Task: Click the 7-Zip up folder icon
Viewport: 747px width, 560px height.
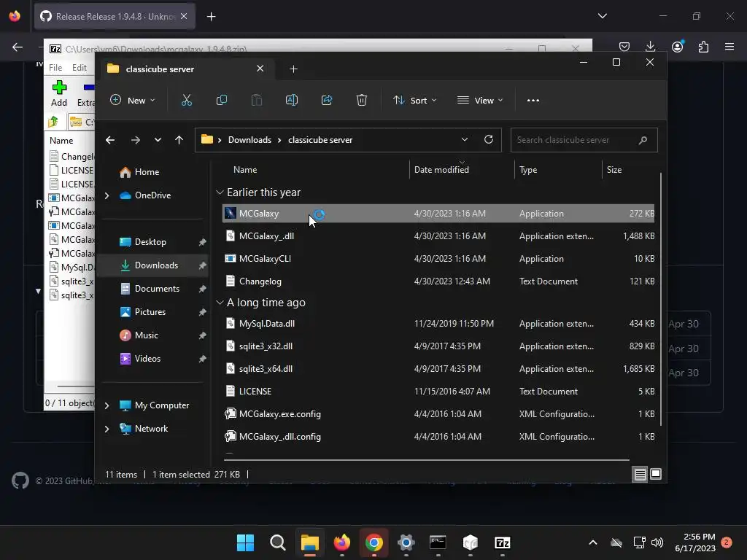Action: coord(53,122)
